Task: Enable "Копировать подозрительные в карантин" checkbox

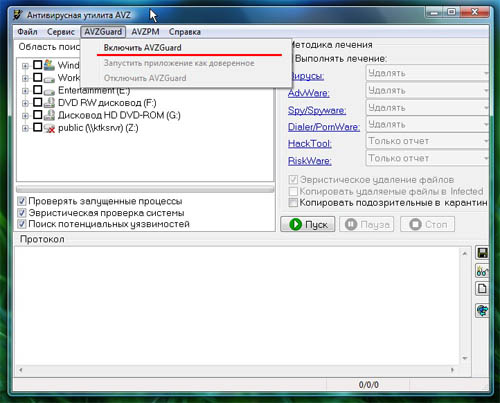Action: click(293, 202)
